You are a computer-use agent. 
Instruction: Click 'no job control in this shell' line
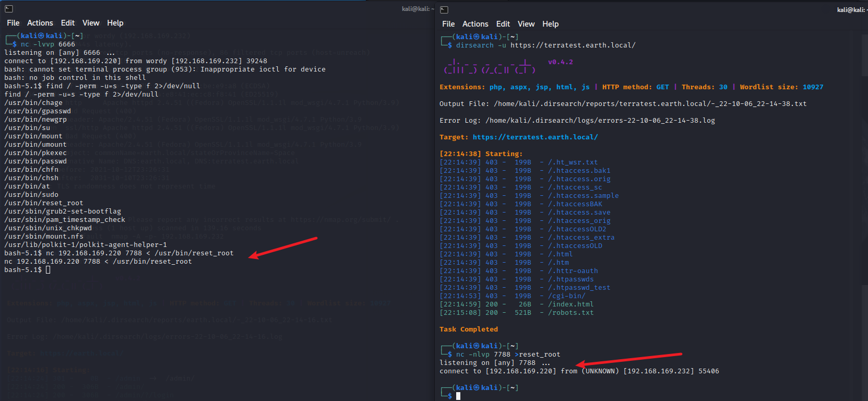tap(75, 78)
